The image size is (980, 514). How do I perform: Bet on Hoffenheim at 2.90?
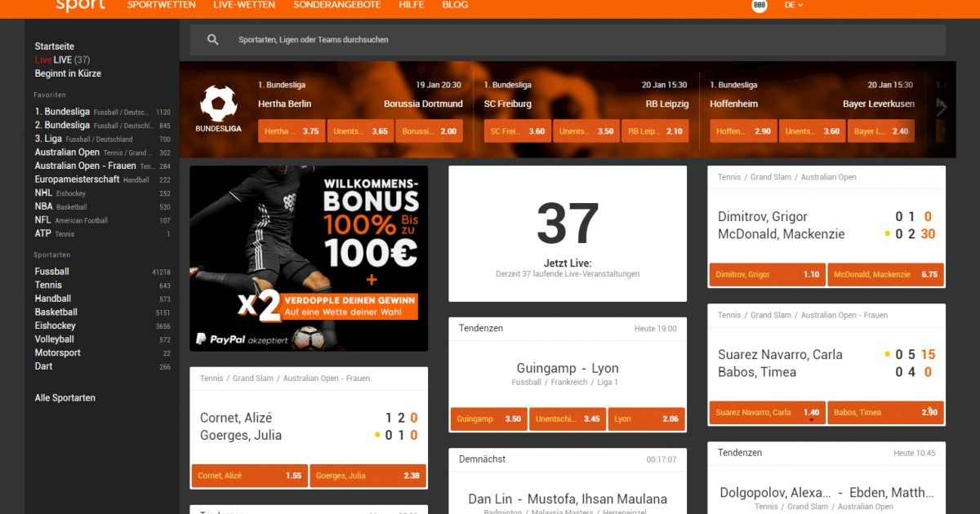[x=744, y=131]
